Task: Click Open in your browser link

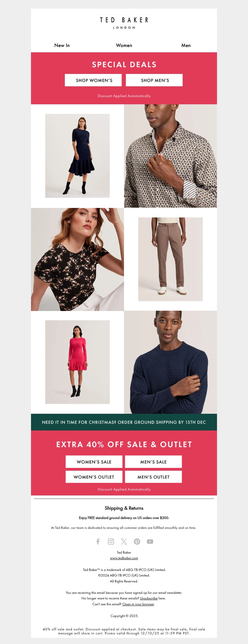Action: 138,604
